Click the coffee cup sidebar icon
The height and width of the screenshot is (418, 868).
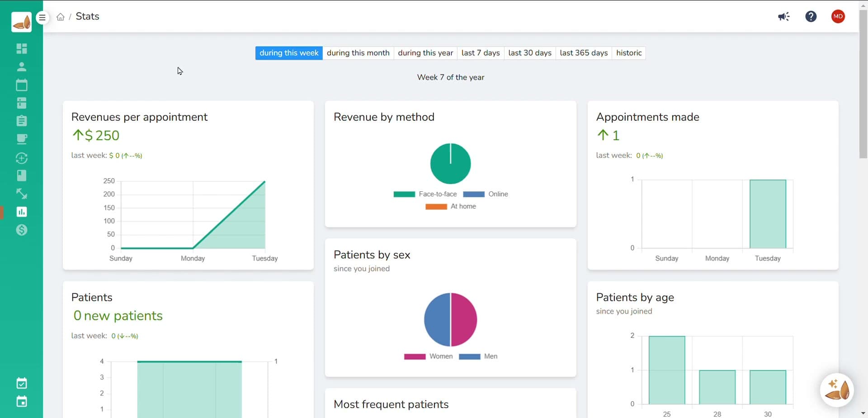click(x=21, y=139)
